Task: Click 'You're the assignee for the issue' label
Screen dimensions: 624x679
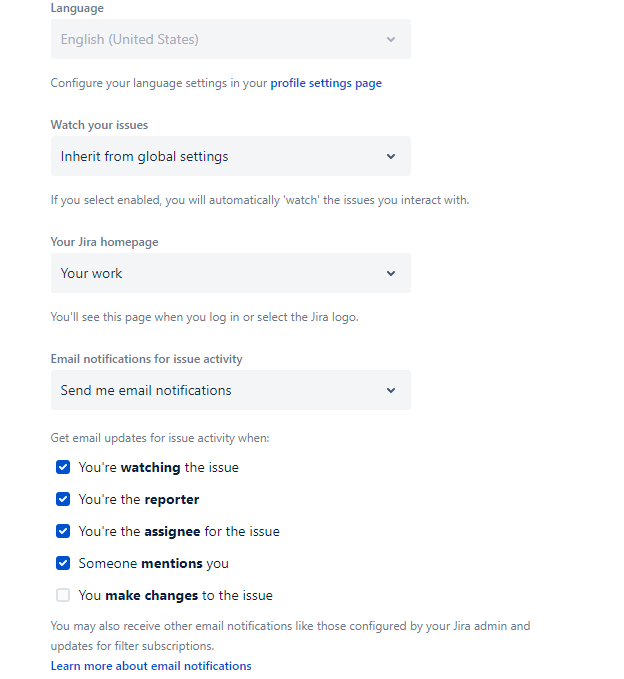Action: (179, 531)
